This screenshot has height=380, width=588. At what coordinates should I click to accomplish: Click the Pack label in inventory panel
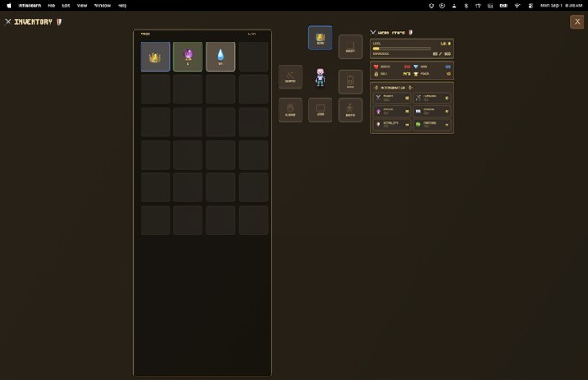146,34
